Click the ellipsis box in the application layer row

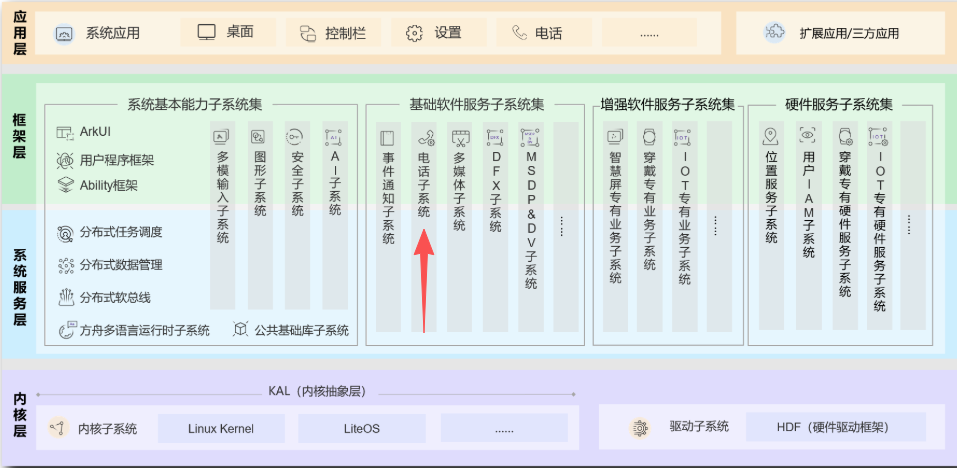click(649, 32)
